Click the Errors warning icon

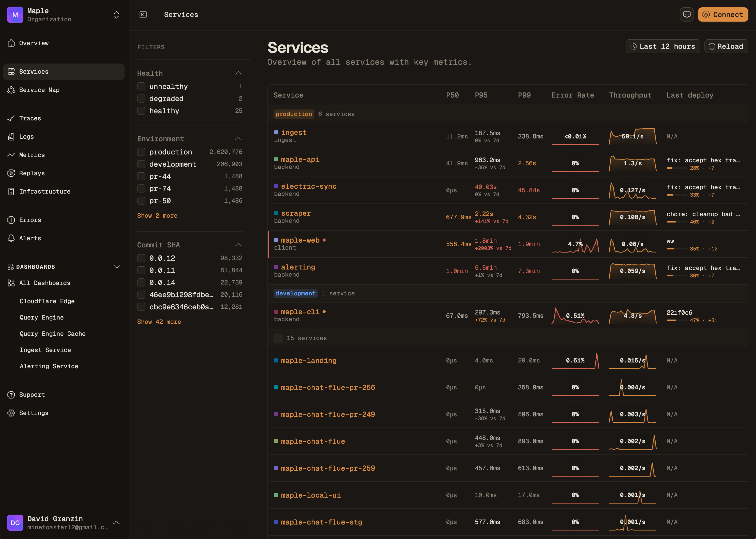pos(11,220)
